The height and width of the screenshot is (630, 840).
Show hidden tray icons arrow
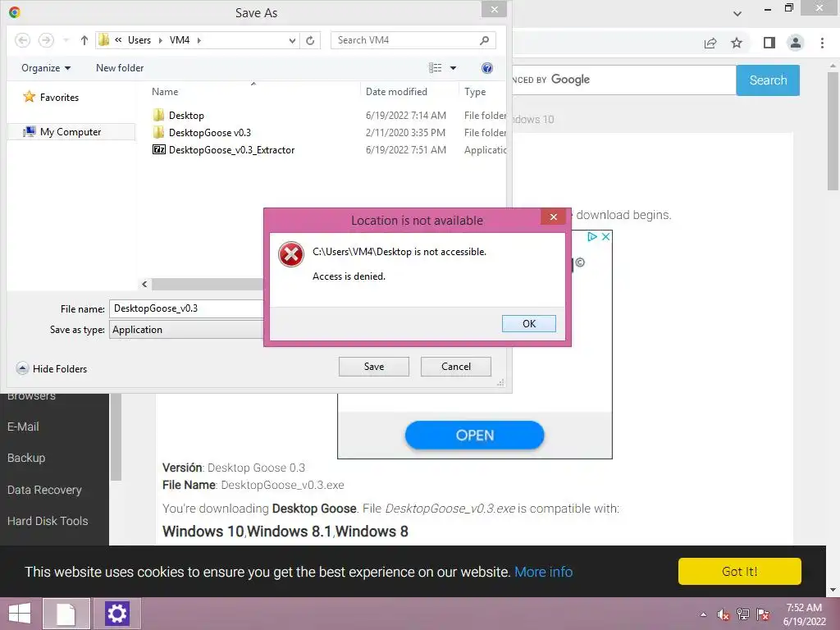click(703, 614)
